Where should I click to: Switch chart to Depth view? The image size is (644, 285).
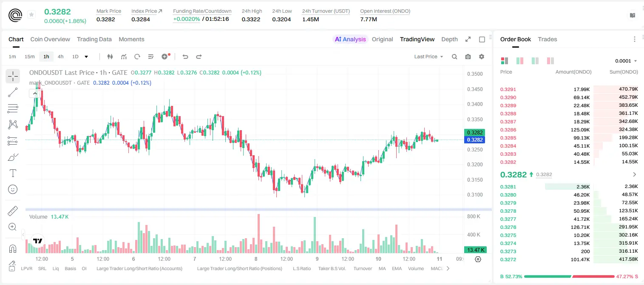coord(449,39)
